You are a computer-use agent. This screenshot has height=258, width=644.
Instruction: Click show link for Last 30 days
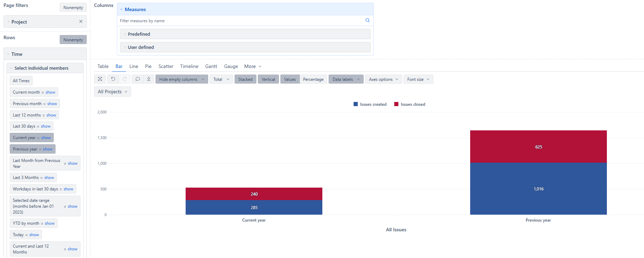point(46,126)
